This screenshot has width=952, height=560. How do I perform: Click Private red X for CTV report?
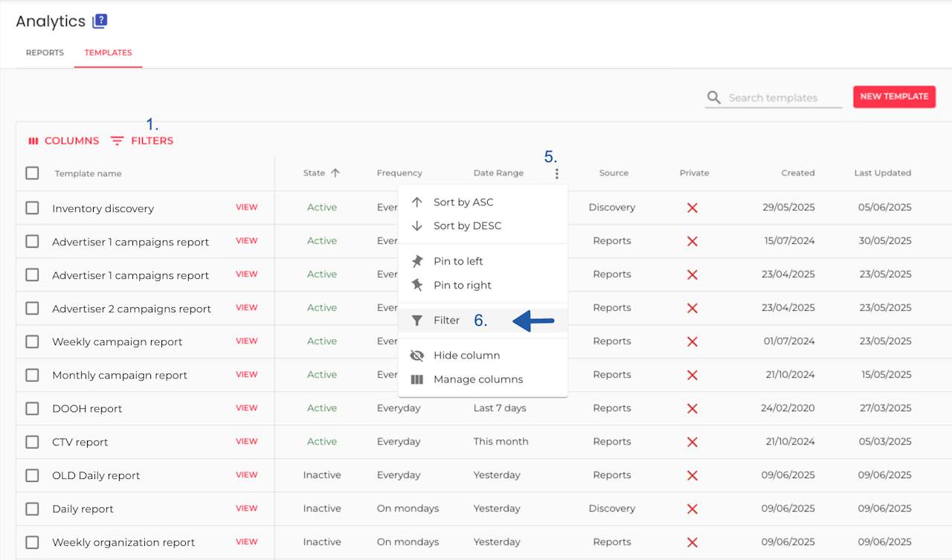[x=692, y=442]
